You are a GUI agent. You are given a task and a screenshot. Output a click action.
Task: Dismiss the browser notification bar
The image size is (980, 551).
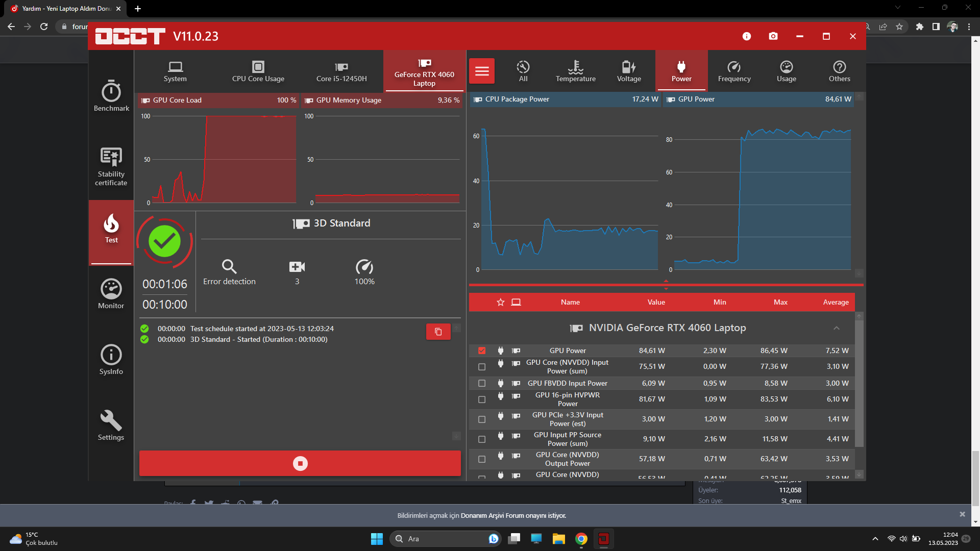962,514
